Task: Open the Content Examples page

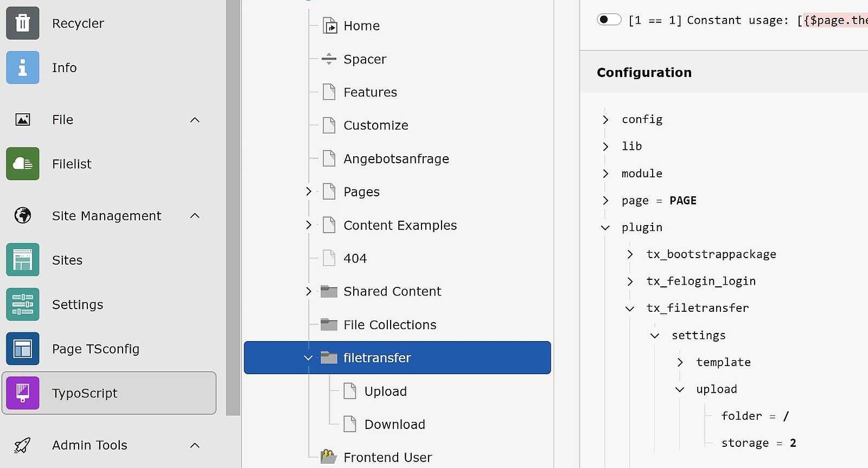Action: pyautogui.click(x=400, y=225)
